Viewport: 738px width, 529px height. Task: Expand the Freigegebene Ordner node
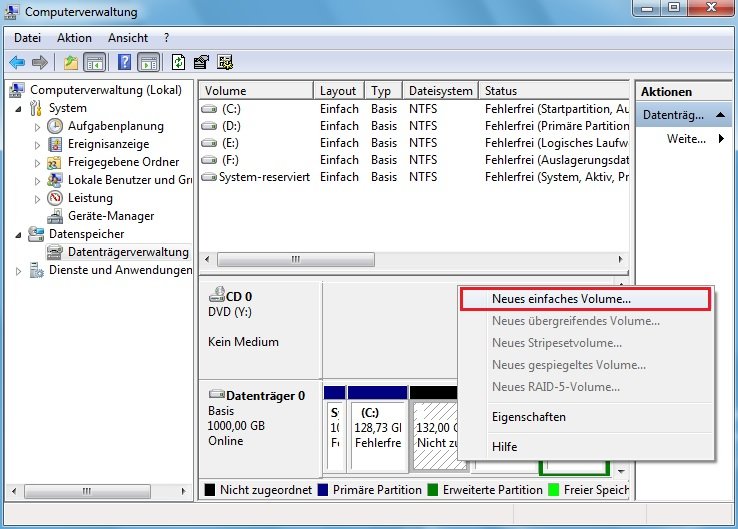tap(37, 163)
